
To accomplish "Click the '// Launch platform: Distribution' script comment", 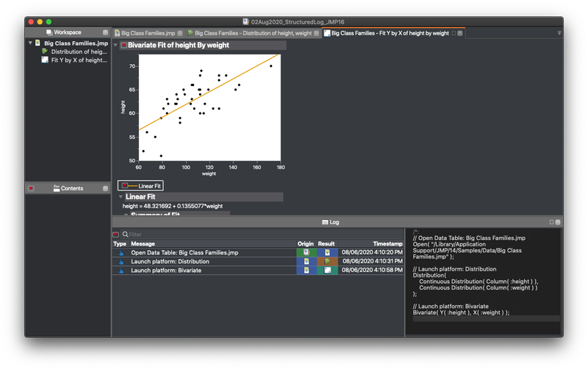I will (454, 269).
